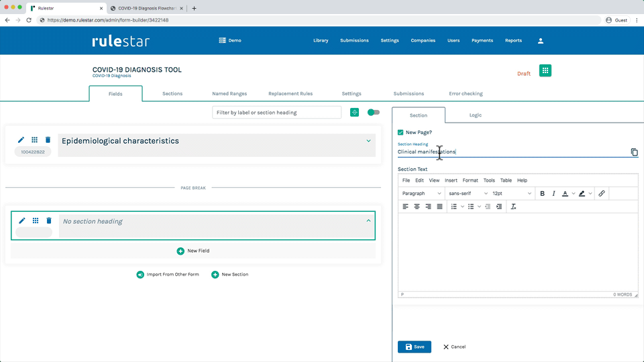This screenshot has height=362, width=644.
Task: Reload the page in the browser
Action: click(29, 20)
